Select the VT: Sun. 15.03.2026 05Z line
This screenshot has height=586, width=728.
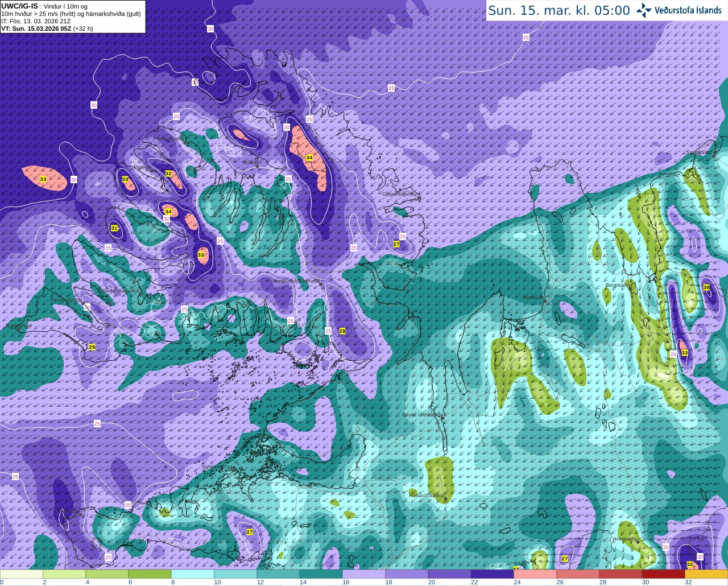pos(47,28)
